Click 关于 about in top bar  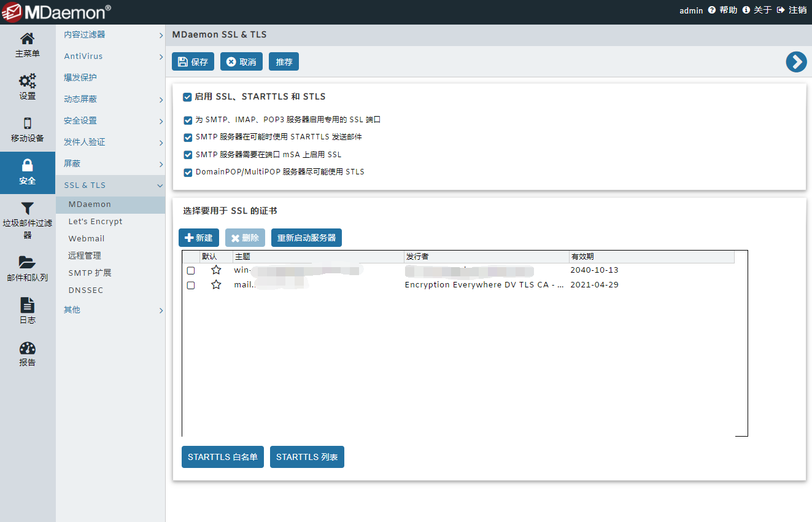pyautogui.click(x=757, y=10)
